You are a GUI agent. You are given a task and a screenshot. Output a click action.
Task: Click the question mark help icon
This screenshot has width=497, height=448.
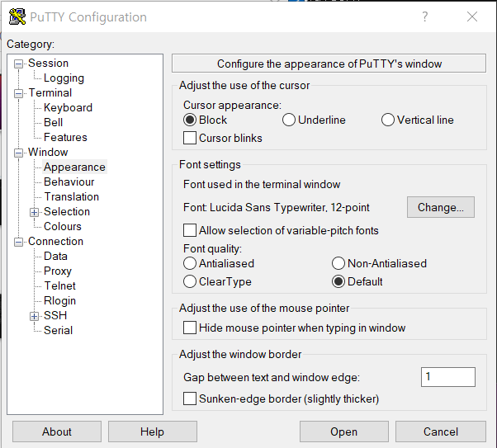[x=425, y=17]
